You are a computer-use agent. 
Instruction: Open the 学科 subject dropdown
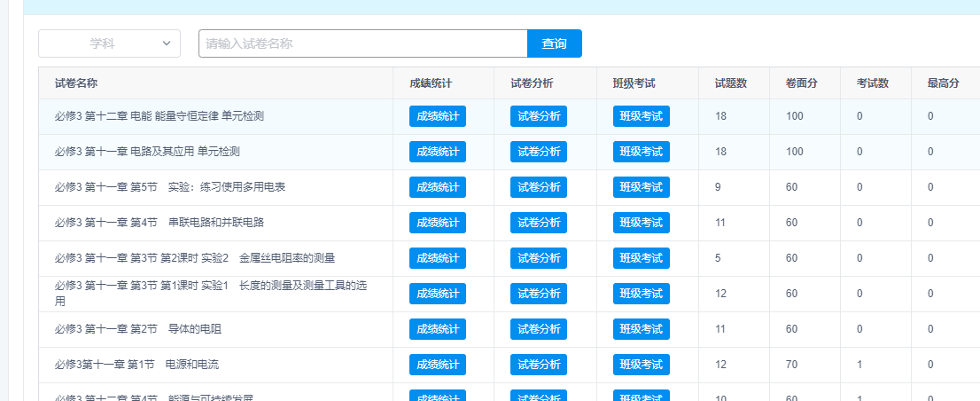(109, 43)
